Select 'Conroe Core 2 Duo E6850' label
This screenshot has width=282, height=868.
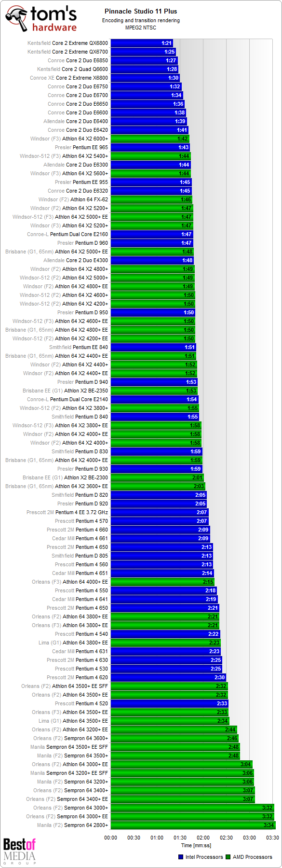click(78, 60)
